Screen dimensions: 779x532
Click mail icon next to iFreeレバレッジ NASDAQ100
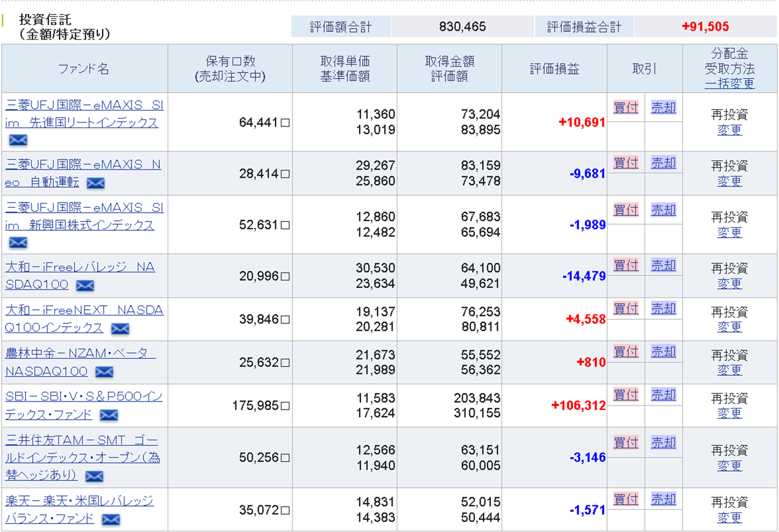pyautogui.click(x=85, y=286)
